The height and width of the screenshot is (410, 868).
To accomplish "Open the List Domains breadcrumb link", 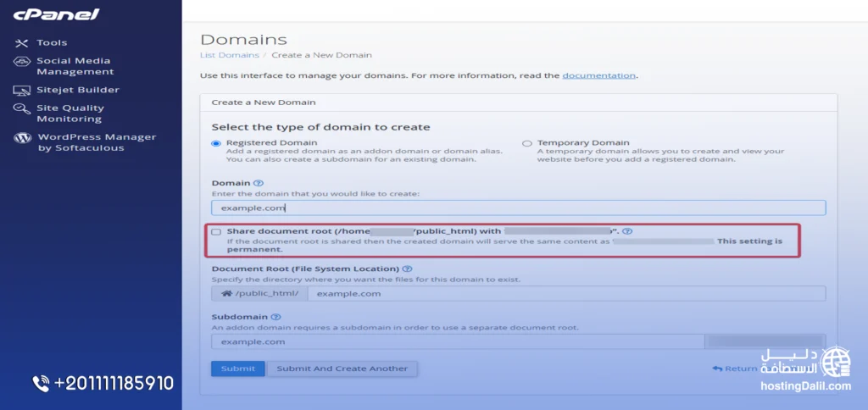I will (229, 55).
